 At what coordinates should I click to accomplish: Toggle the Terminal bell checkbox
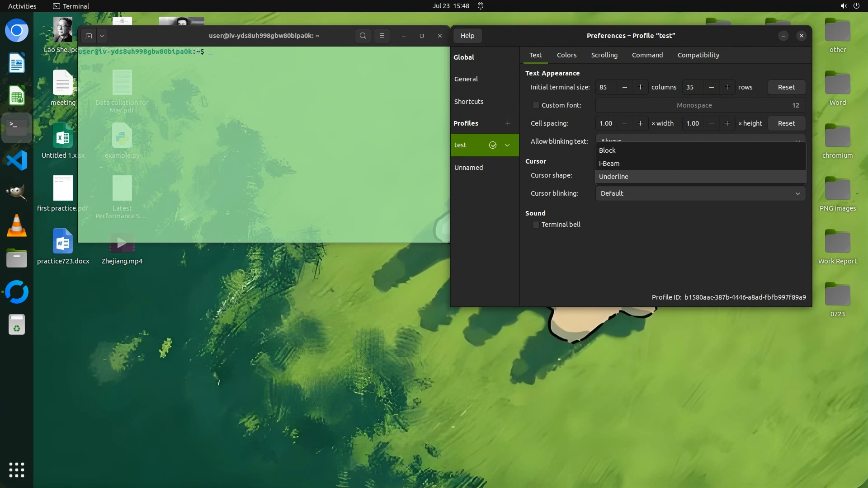[536, 225]
